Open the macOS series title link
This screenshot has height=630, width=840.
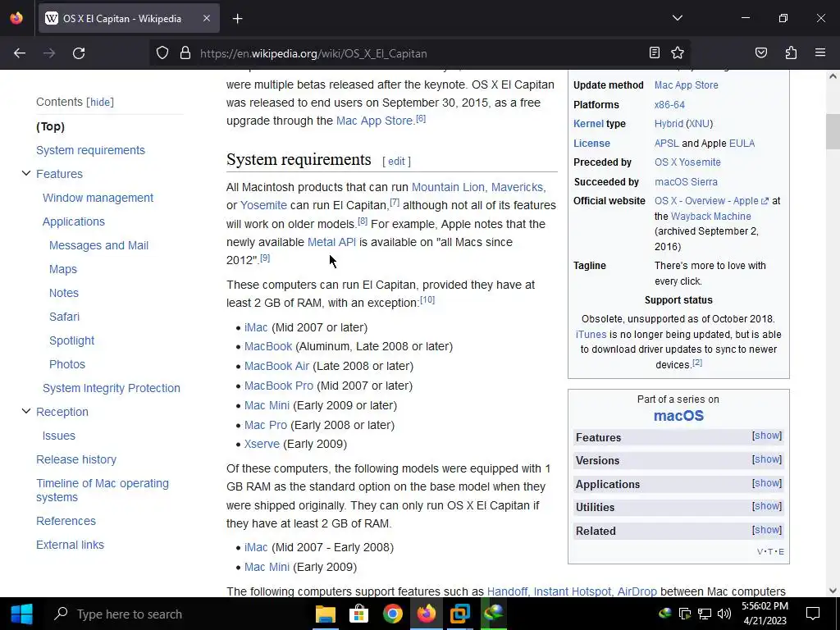coord(678,416)
